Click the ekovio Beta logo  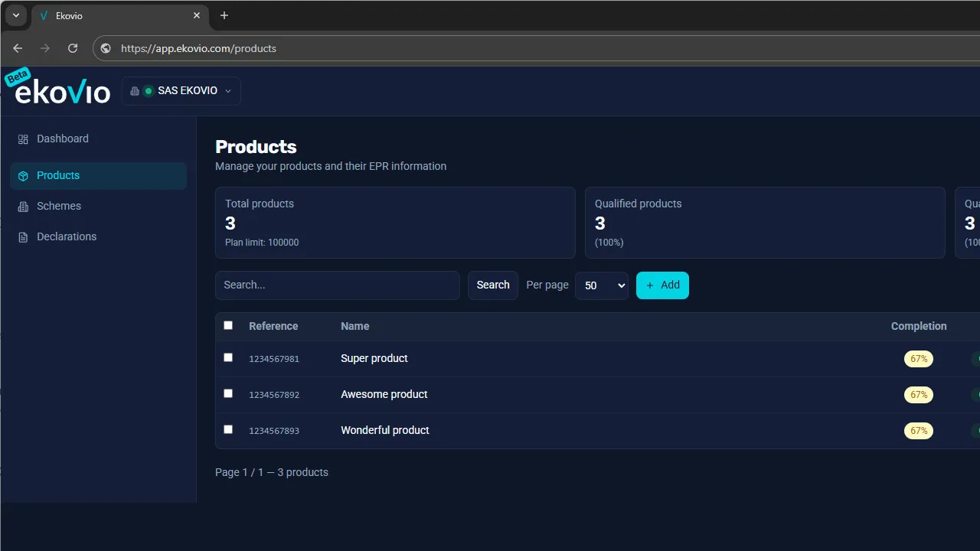pyautogui.click(x=58, y=87)
